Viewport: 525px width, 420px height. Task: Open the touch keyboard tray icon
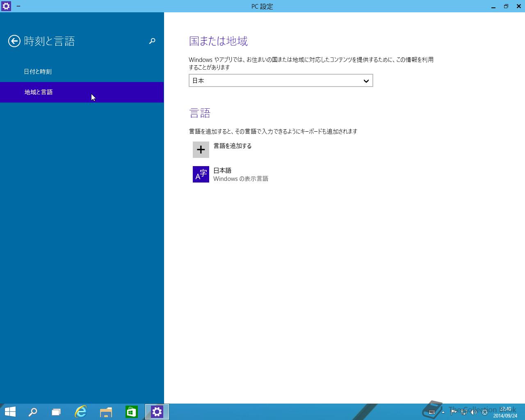(x=432, y=412)
